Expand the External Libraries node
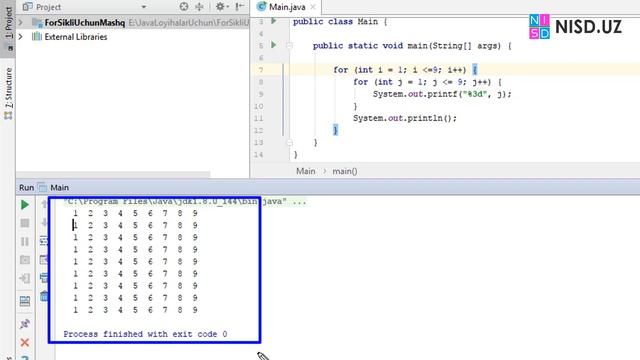The width and height of the screenshot is (640, 360). point(21,37)
